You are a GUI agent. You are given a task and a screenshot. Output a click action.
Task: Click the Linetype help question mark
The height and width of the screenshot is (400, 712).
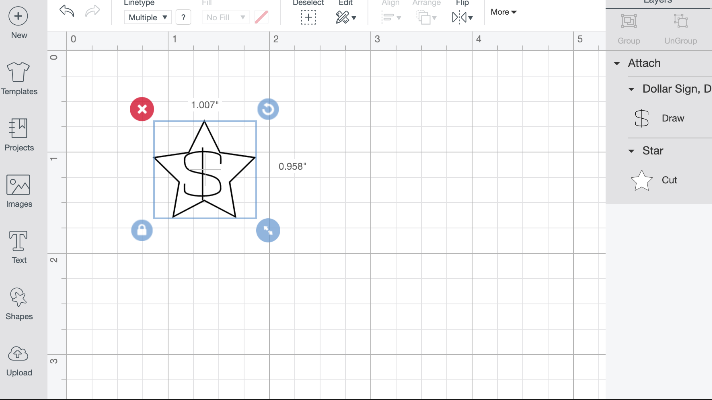click(x=183, y=17)
